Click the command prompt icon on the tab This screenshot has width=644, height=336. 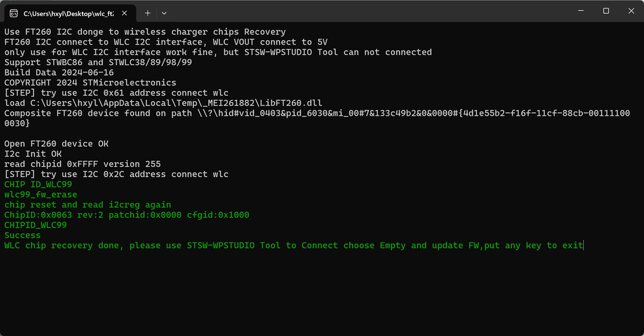[x=14, y=14]
